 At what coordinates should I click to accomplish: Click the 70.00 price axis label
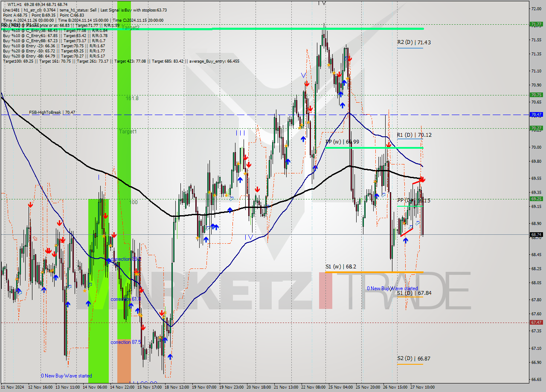tap(536, 147)
